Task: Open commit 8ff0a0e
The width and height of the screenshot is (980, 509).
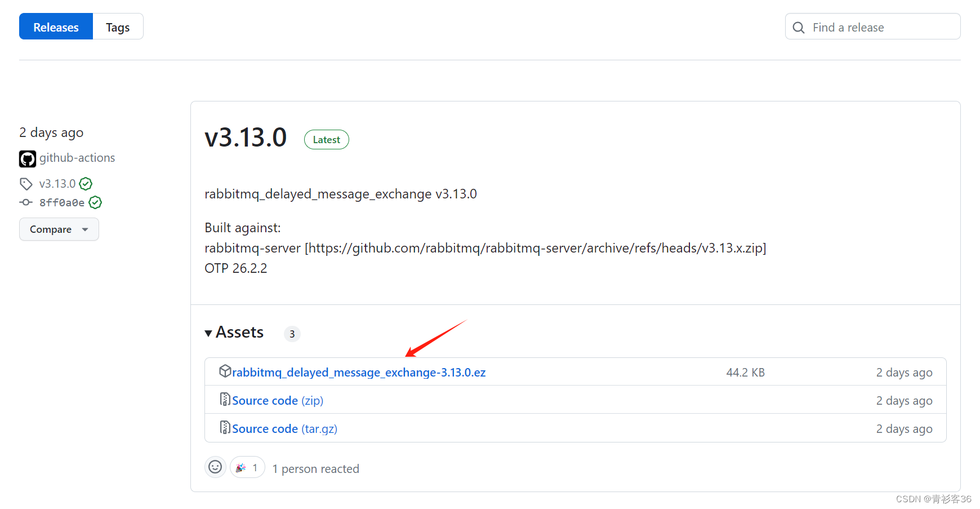Action: coord(62,202)
